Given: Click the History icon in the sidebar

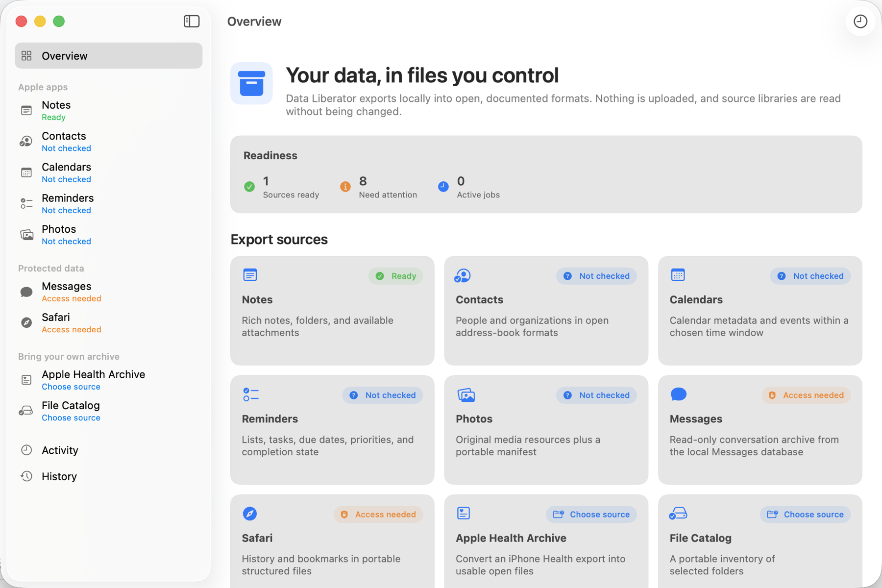Looking at the screenshot, I should (x=26, y=476).
